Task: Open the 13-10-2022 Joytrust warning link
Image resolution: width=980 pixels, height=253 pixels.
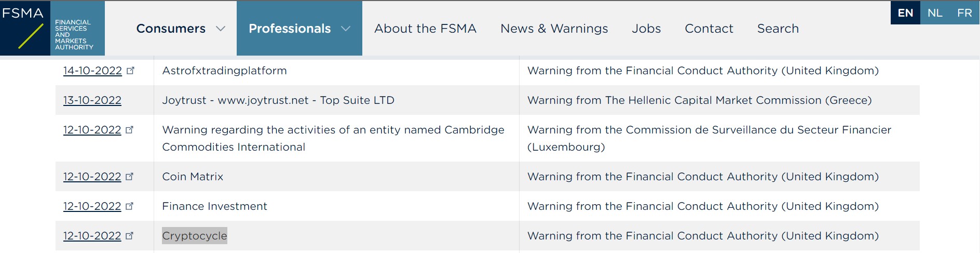Action: click(x=92, y=100)
